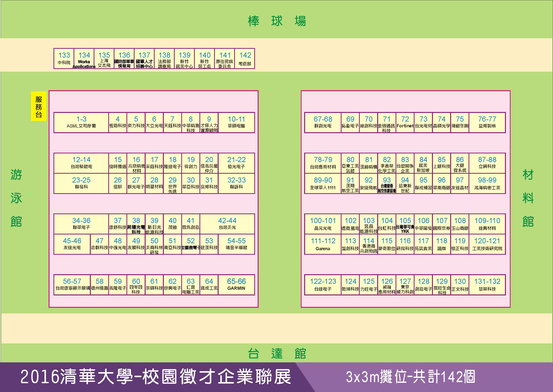This screenshot has width=553, height=392.
Task: Select booth 100-101 晶元光電
Action: [x=323, y=224]
